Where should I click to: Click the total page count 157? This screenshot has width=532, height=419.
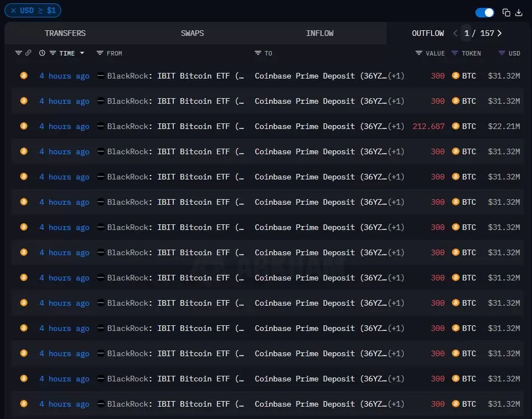point(487,33)
